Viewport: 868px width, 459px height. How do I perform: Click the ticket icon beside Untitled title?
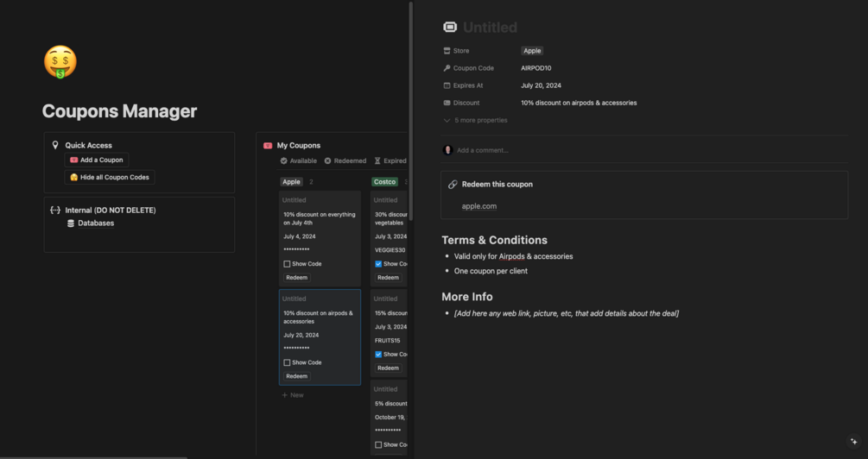pos(449,28)
